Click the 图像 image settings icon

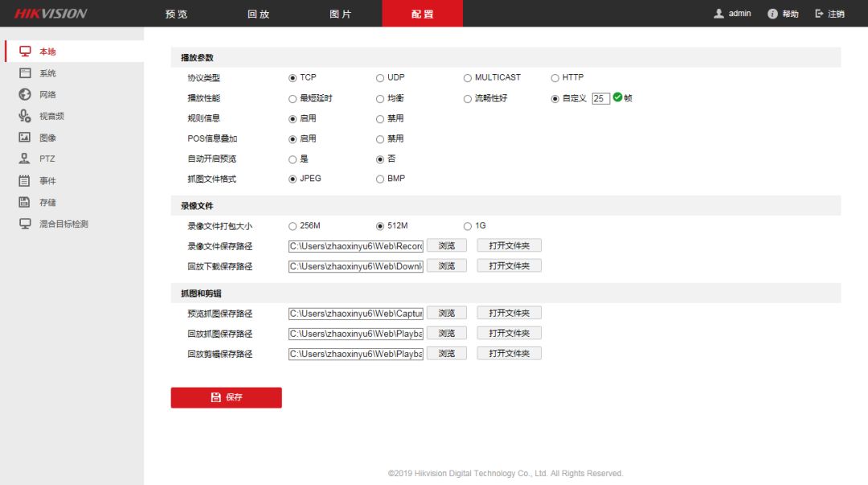tap(25, 138)
